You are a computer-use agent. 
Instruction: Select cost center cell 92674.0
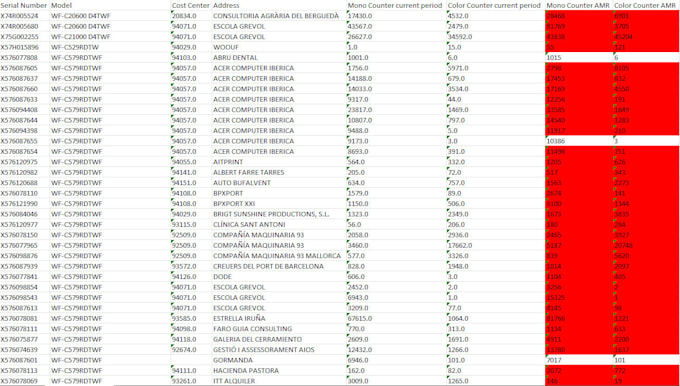(184, 350)
